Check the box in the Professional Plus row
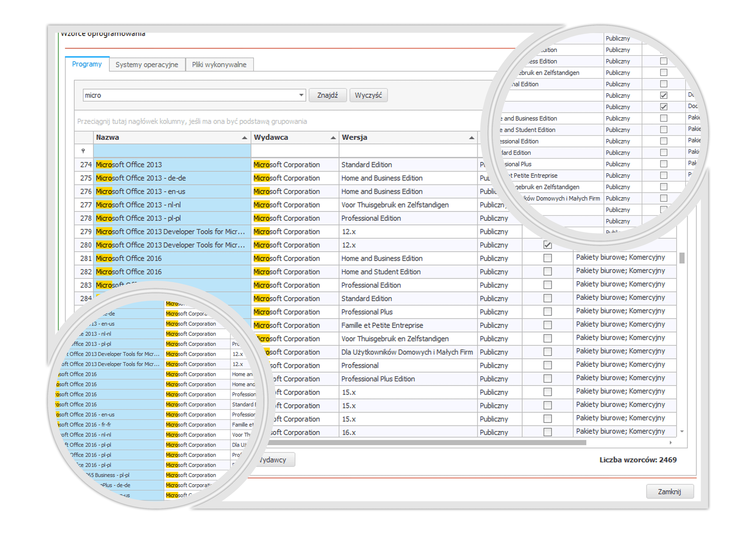The height and width of the screenshot is (534, 756). pos(548,312)
